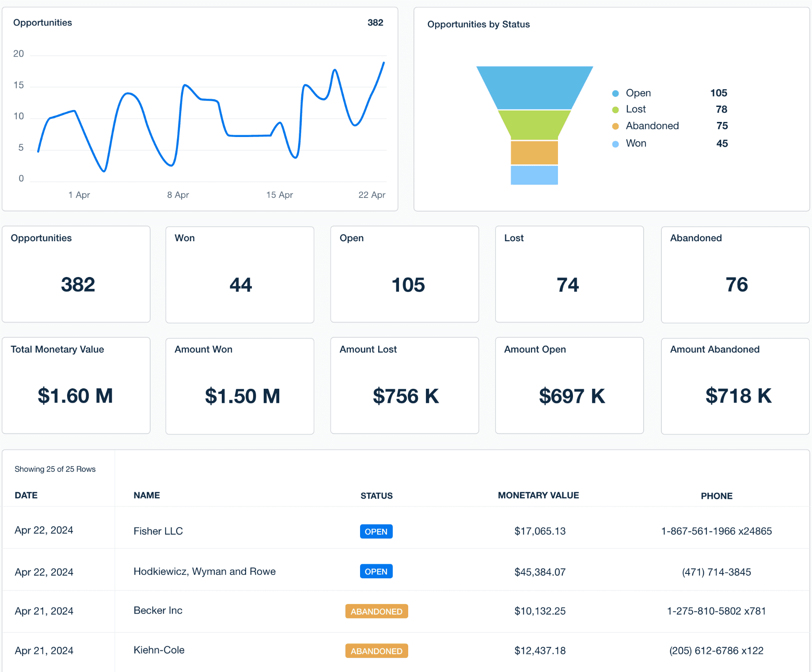Viewport: 812px width, 672px height.
Task: Sort table by the NAME column header
Action: coord(147,495)
